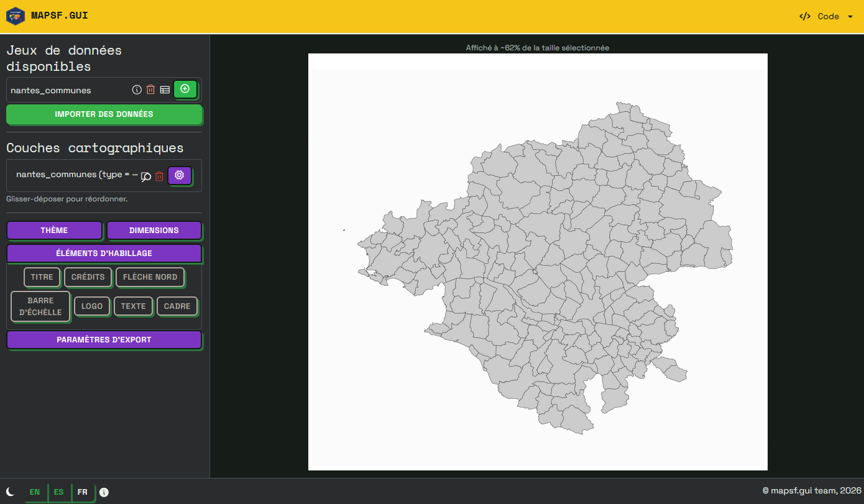Add a Barre d'échelle element
The height and width of the screenshot is (504, 864).
click(x=40, y=306)
